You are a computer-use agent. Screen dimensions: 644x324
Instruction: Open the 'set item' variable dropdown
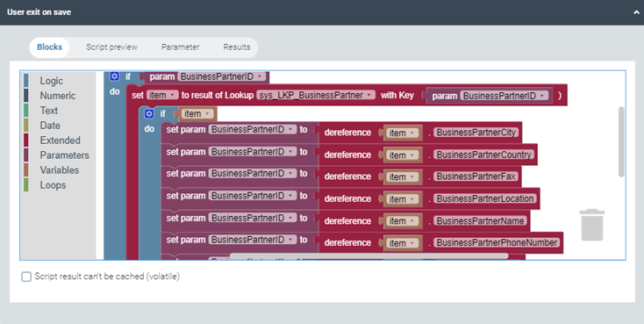coord(162,95)
